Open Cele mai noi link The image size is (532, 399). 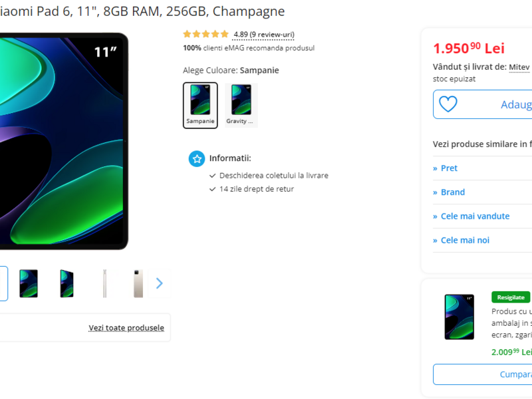pyautogui.click(x=465, y=240)
